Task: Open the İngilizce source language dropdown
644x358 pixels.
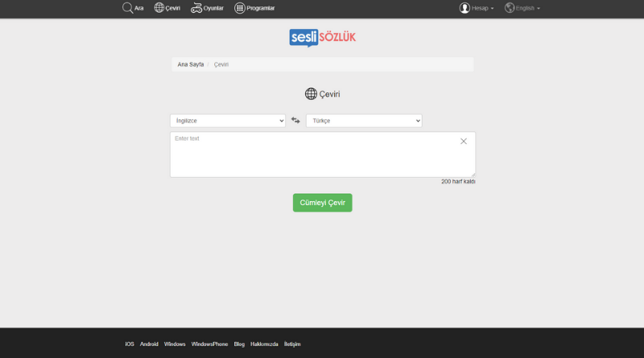Action: point(228,121)
